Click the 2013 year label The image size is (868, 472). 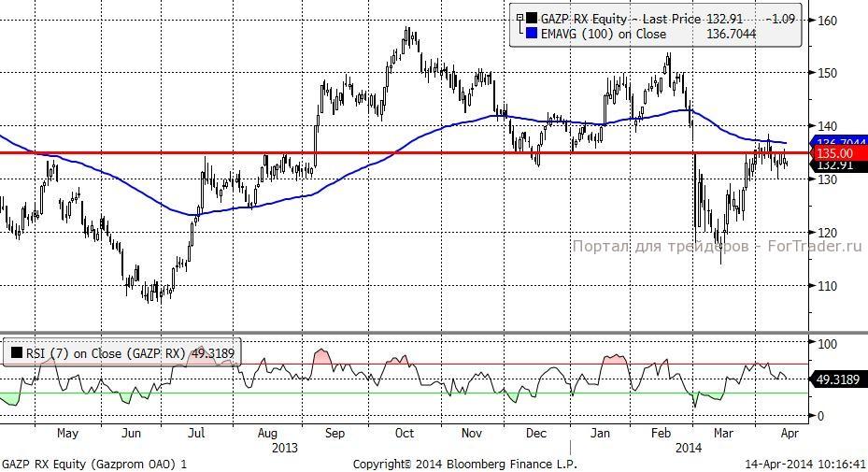coord(285,448)
